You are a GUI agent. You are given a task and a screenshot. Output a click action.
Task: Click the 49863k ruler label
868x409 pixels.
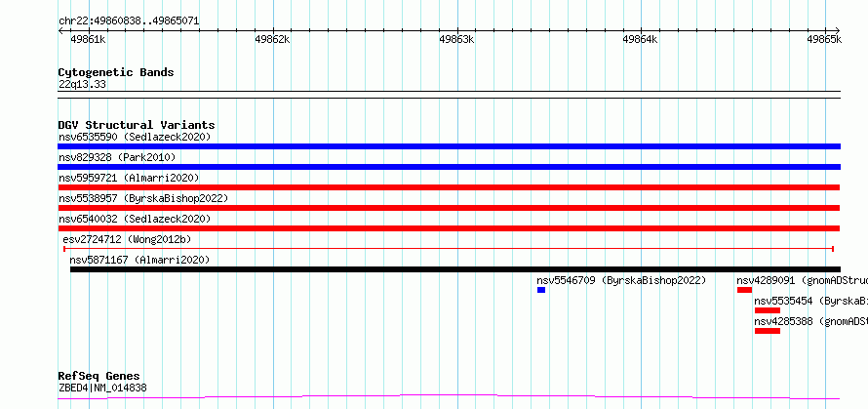tap(456, 40)
